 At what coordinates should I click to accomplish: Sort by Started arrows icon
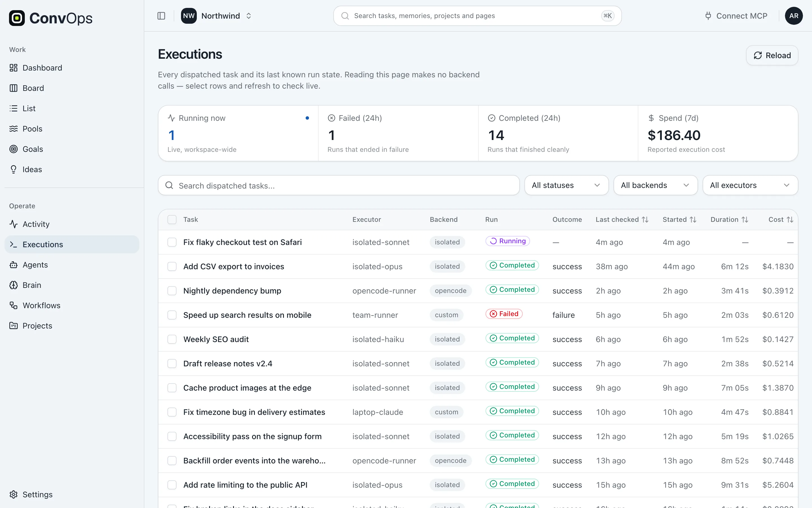pos(693,219)
